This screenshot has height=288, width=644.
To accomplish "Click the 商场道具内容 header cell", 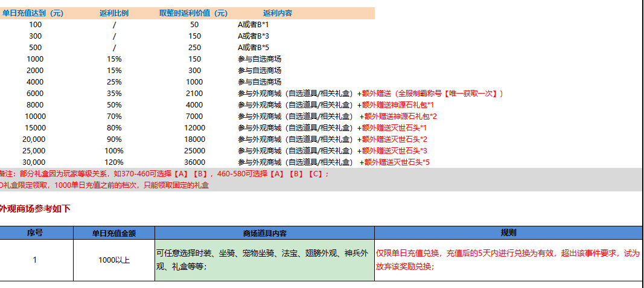I will (x=264, y=232).
